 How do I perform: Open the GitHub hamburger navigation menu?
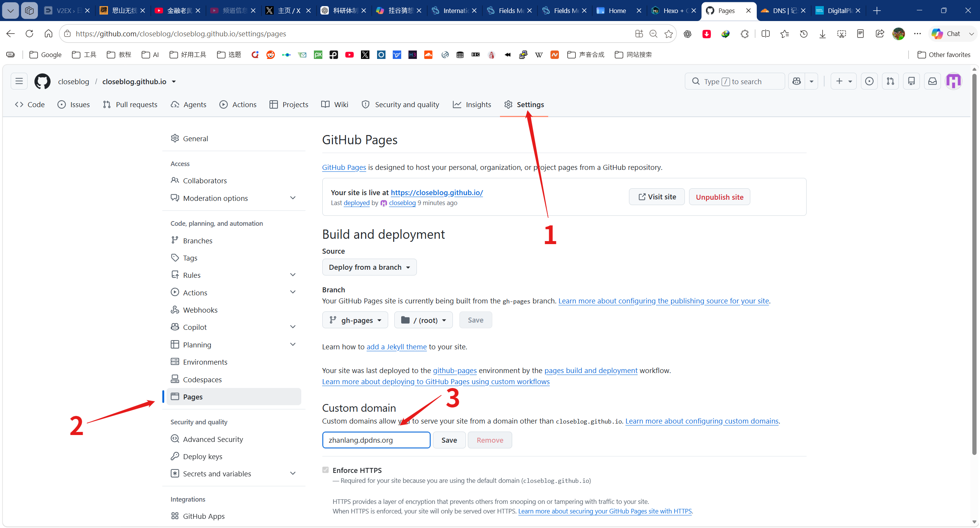tap(19, 81)
